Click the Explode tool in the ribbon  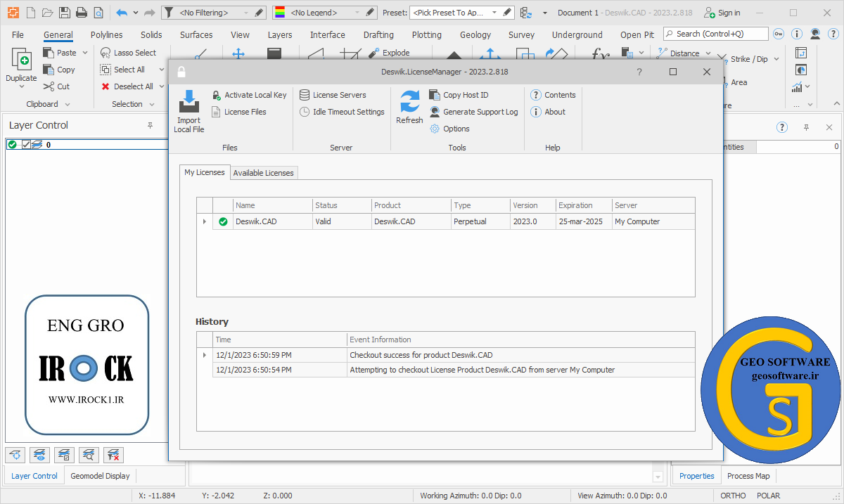tap(389, 53)
